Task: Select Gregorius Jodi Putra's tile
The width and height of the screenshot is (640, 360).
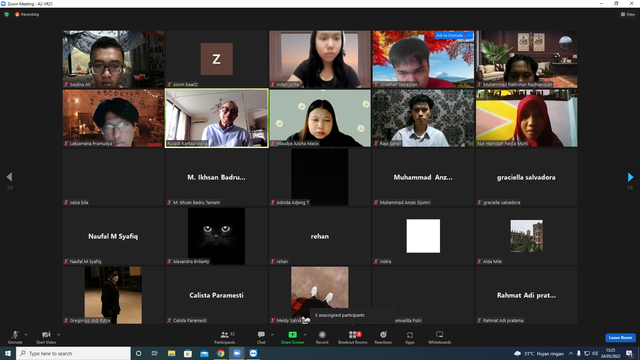Action: [113, 295]
